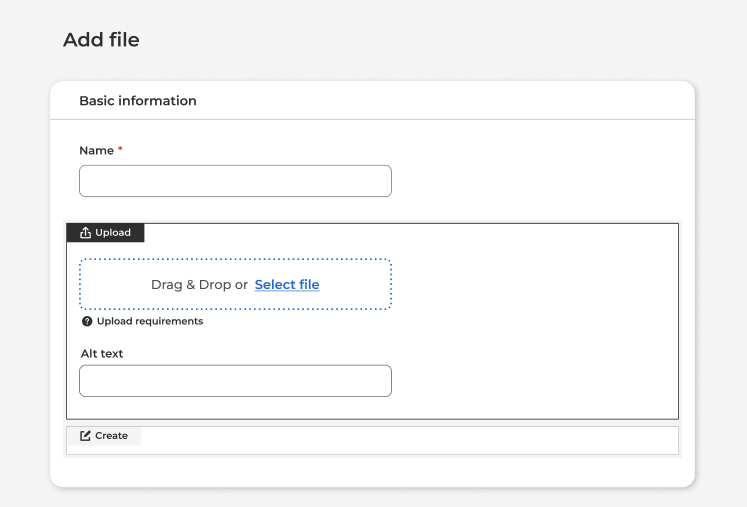The image size is (747, 507).
Task: Open the Select file link
Action: pyautogui.click(x=287, y=284)
